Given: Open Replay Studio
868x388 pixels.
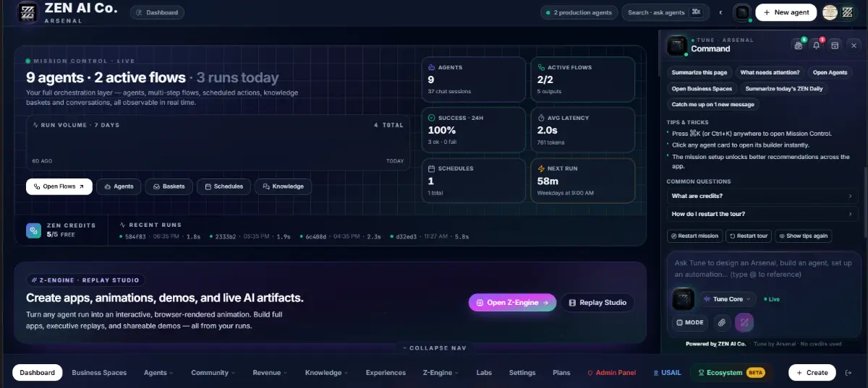Looking at the screenshot, I should click(x=597, y=302).
